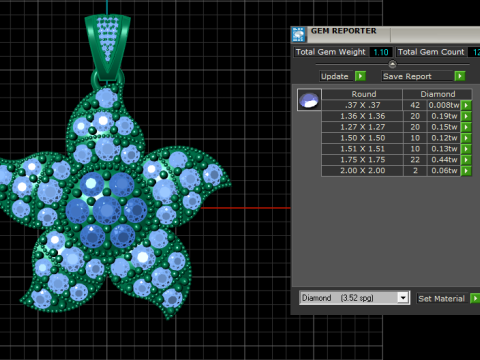Click green arrow next to Update
Screen dimensions: 480x360
tap(360, 76)
